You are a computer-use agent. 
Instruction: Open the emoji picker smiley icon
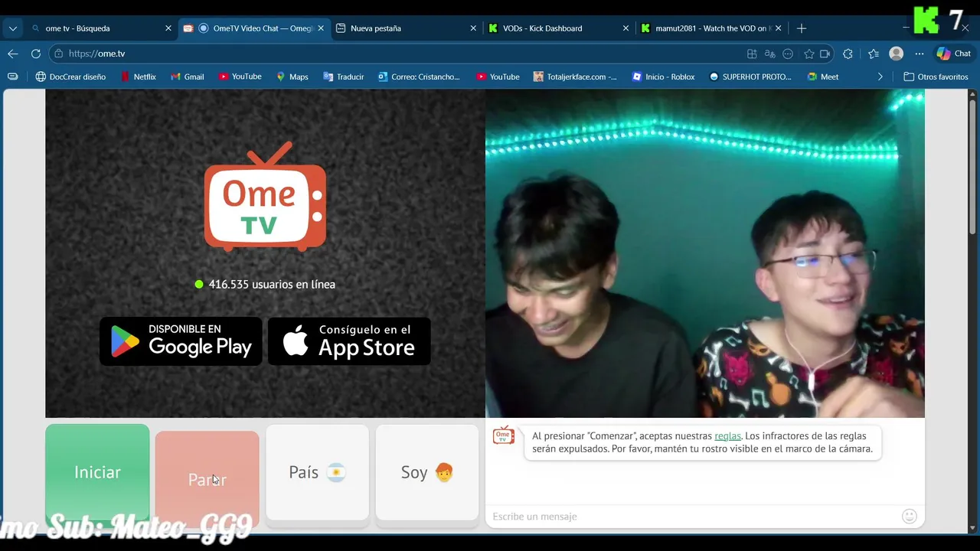(910, 517)
